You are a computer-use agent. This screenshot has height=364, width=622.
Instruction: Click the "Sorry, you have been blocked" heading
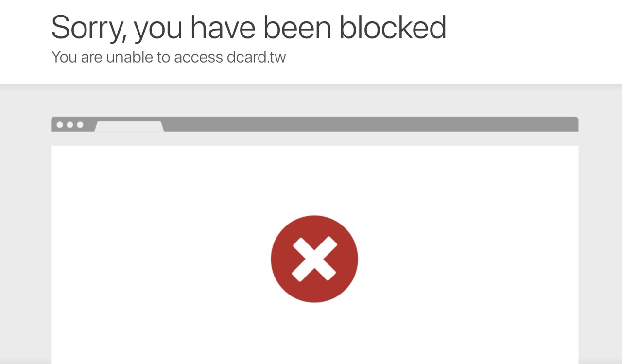(249, 27)
